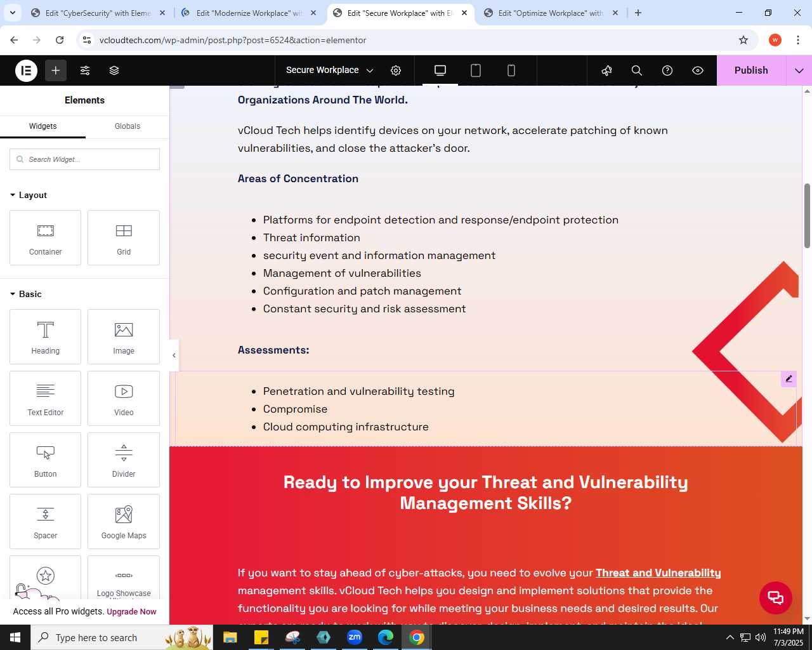The image size is (812, 650).
Task: Collapse the Basic section
Action: point(26,294)
